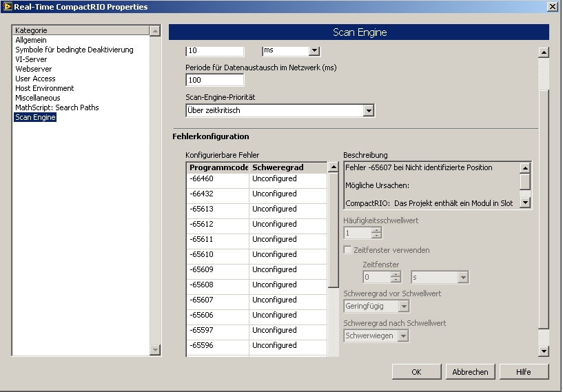
Task: Click error table scroll up arrow
Action: click(x=334, y=167)
